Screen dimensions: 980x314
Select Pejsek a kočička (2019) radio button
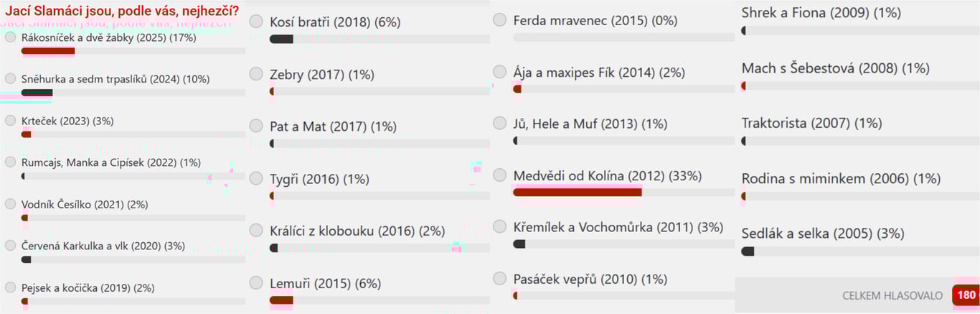(10, 287)
